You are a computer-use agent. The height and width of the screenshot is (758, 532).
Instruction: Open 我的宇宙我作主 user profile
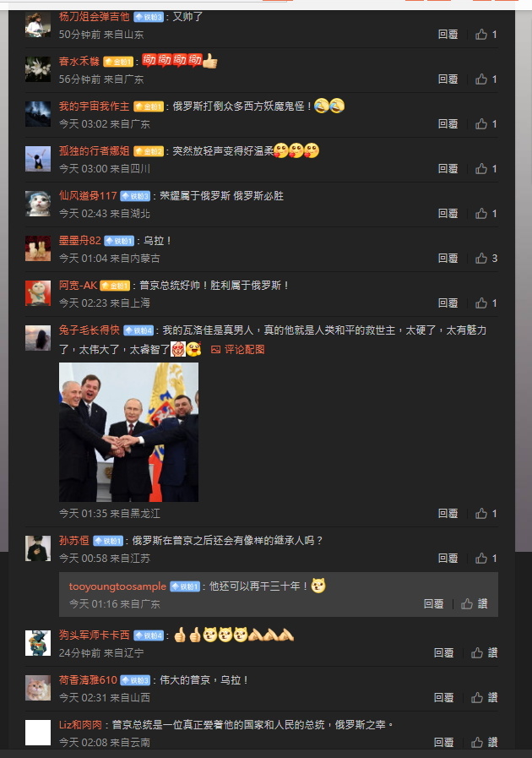95,106
